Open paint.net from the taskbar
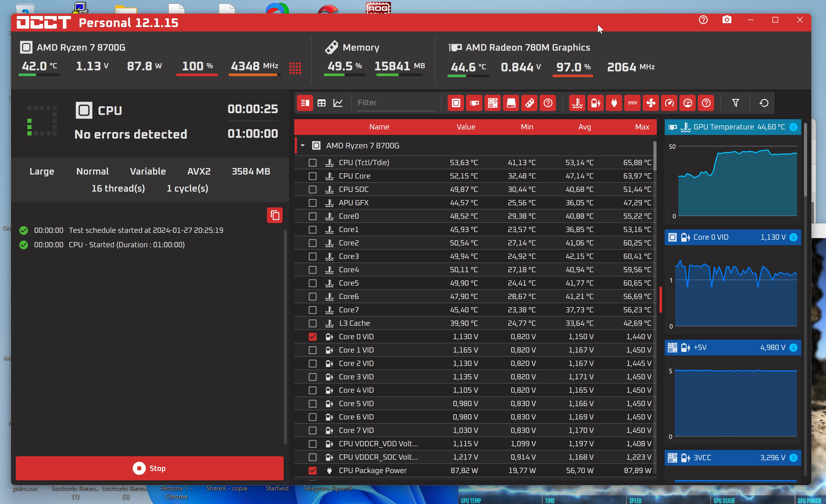This screenshot has width=826, height=504. click(25, 488)
